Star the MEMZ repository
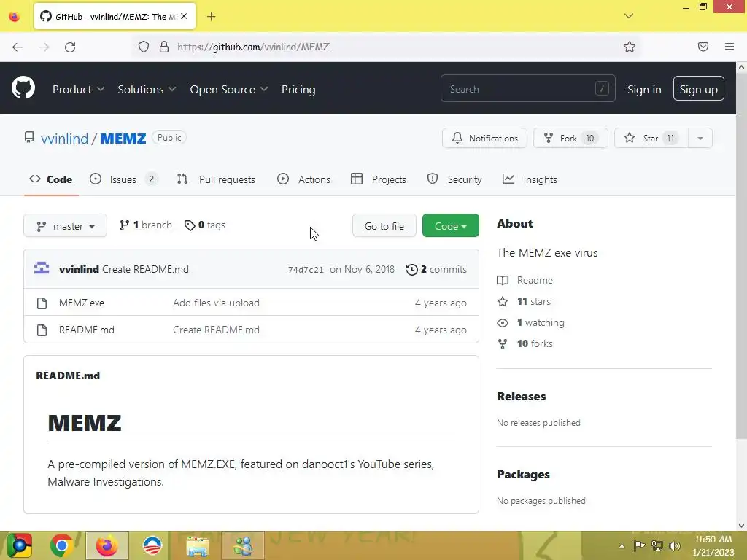This screenshot has width=747, height=560. [651, 138]
